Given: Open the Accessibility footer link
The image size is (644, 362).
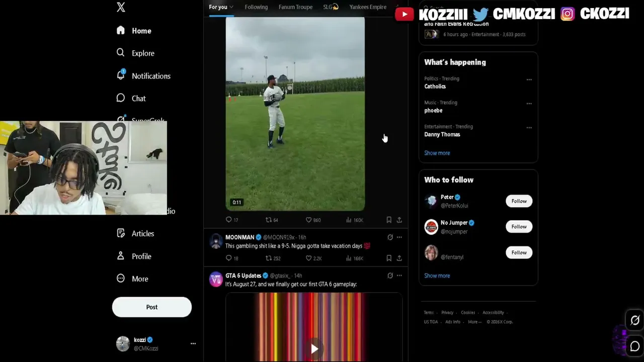Looking at the screenshot, I should 493,313.
